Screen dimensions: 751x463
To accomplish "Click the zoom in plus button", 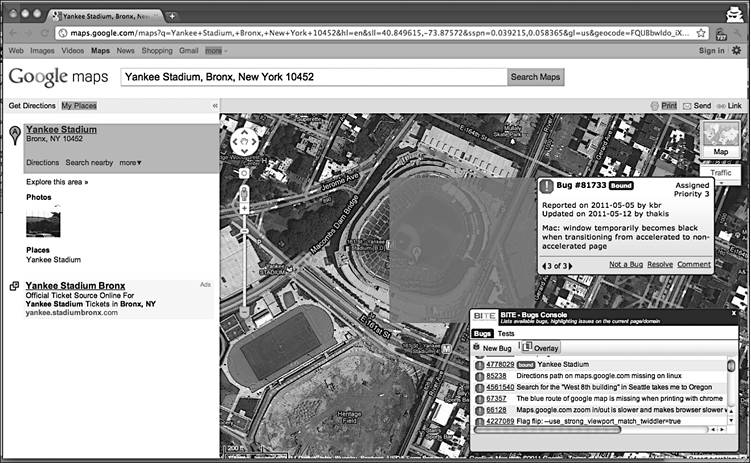I will click(x=244, y=208).
